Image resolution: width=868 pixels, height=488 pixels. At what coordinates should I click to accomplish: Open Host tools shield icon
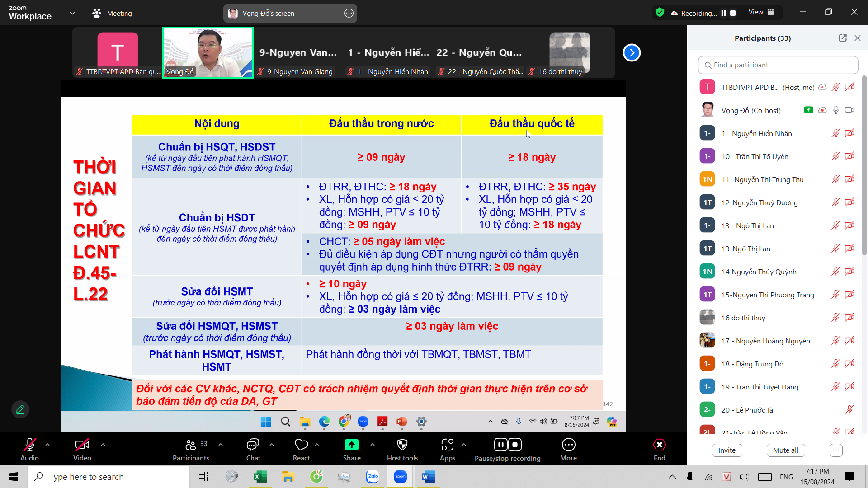pyautogui.click(x=402, y=445)
